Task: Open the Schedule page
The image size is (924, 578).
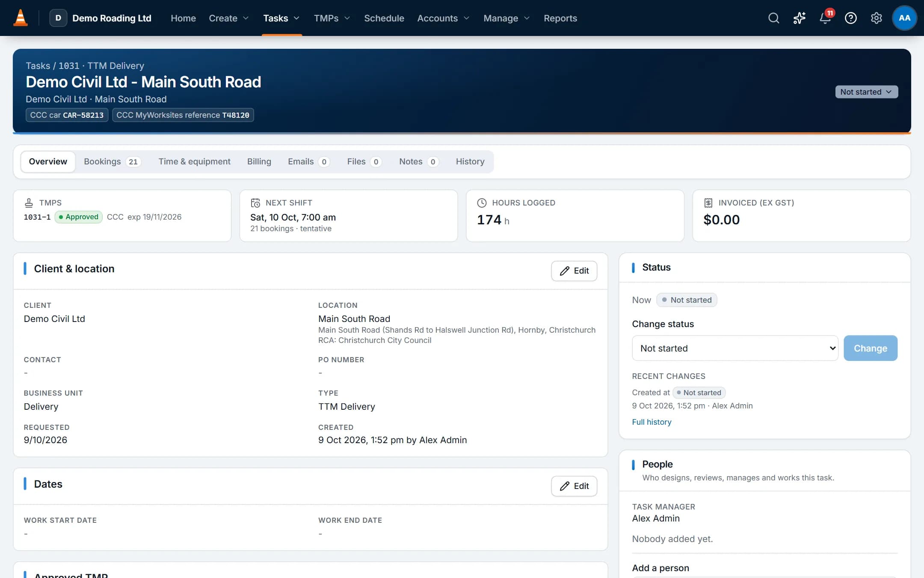Action: click(x=384, y=18)
